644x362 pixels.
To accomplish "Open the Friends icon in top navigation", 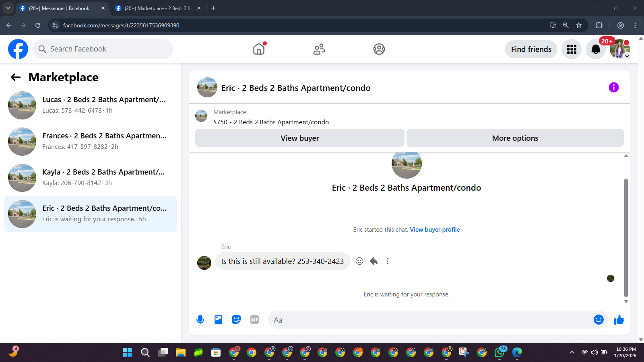I will 319,49.
